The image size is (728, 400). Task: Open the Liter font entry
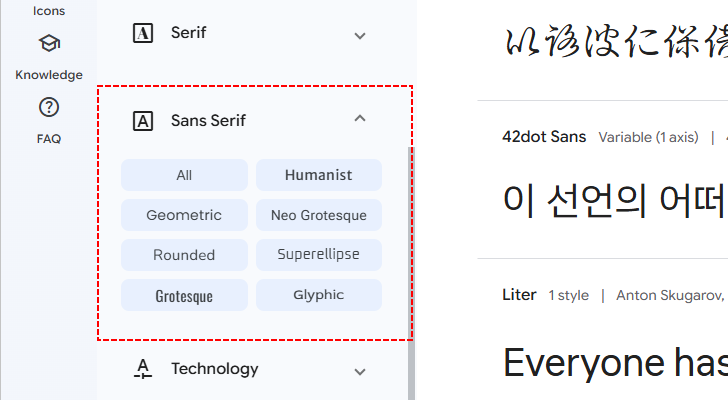click(519, 295)
